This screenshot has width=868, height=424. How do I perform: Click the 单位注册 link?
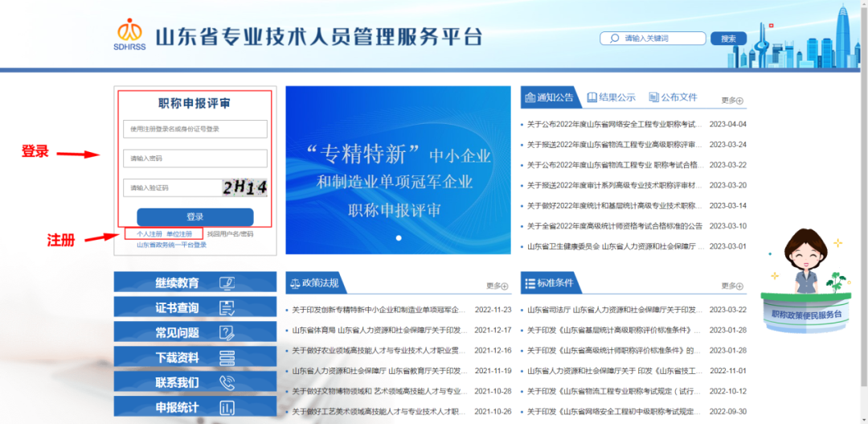coord(179,234)
